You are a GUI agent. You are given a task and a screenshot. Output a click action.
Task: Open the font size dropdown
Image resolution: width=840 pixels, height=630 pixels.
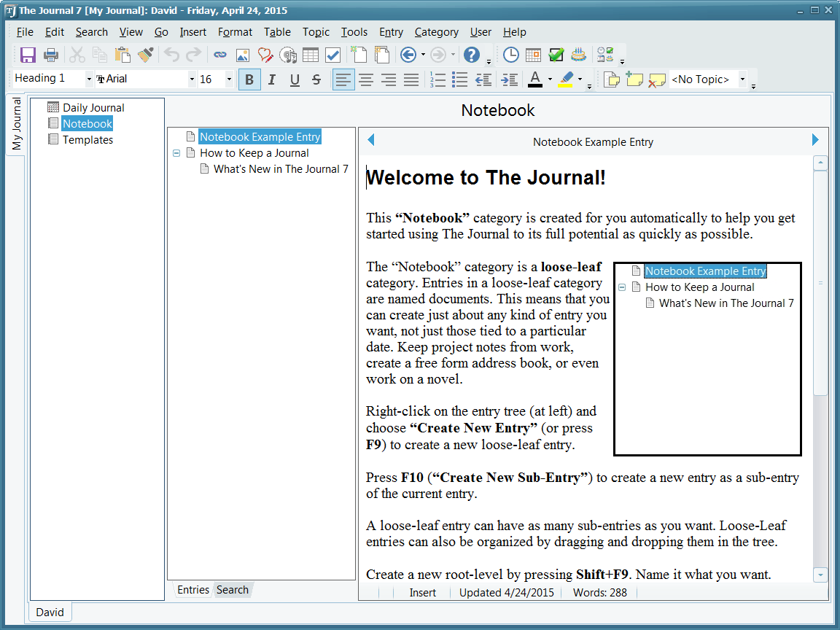[229, 79]
